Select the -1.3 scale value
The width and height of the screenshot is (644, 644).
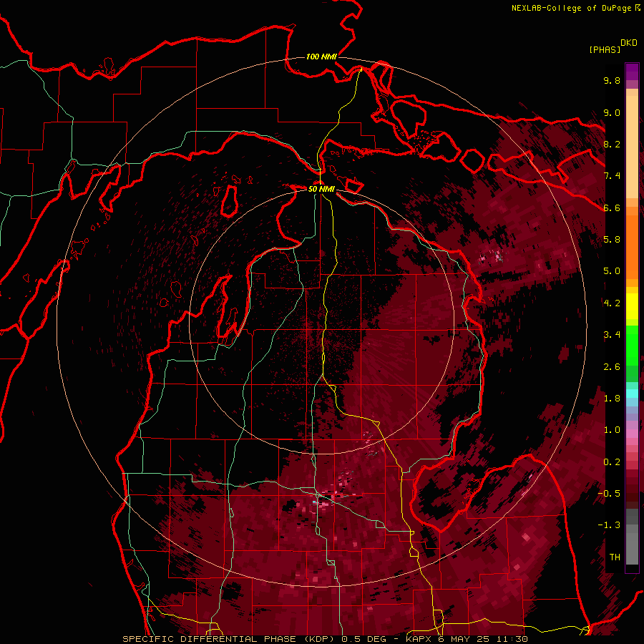tap(609, 525)
